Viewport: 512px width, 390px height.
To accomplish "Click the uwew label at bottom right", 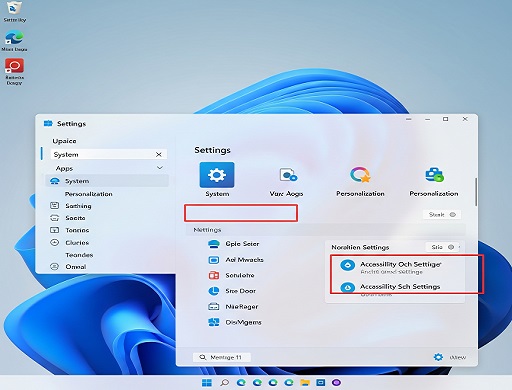I will [x=458, y=357].
